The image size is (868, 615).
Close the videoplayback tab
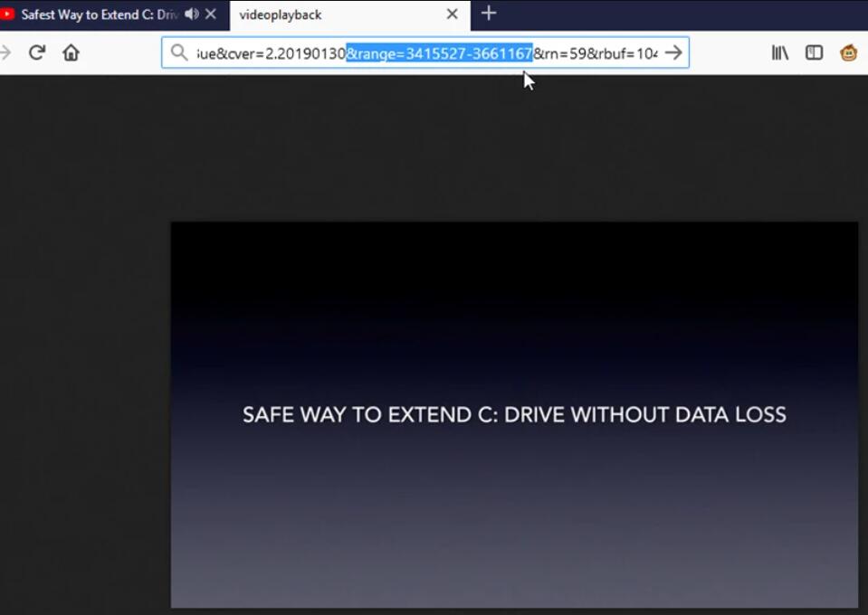pos(453,14)
